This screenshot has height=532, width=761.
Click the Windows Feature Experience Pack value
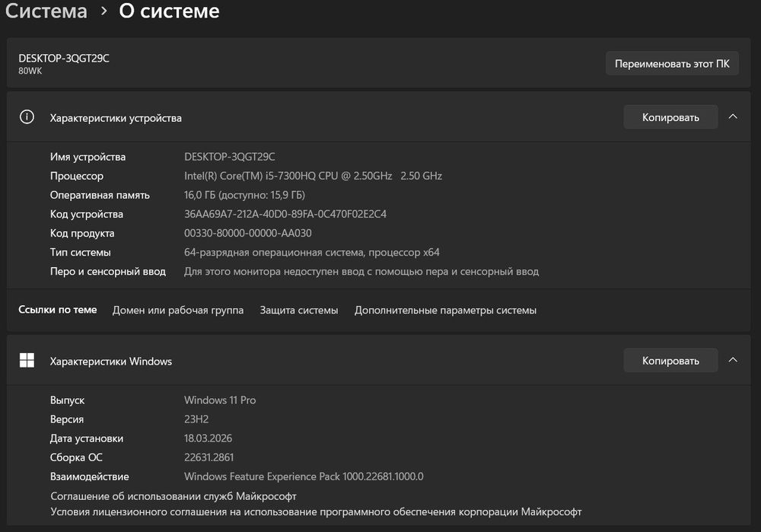[x=304, y=476]
